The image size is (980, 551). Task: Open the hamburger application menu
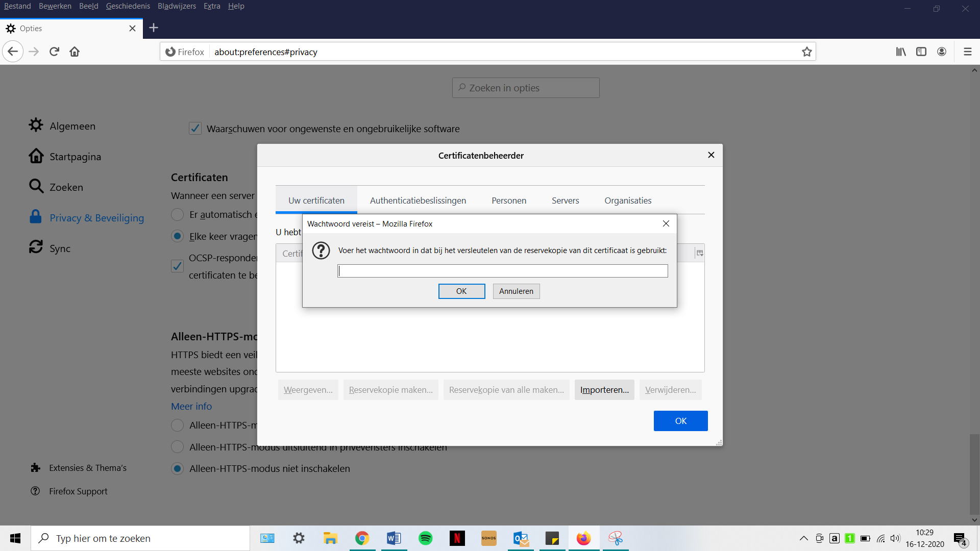coord(967,52)
